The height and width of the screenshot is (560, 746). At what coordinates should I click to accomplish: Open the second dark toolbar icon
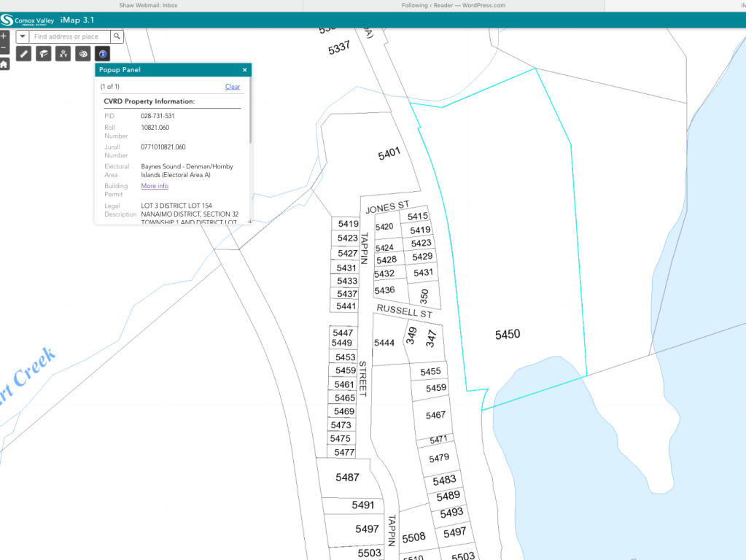tap(44, 54)
